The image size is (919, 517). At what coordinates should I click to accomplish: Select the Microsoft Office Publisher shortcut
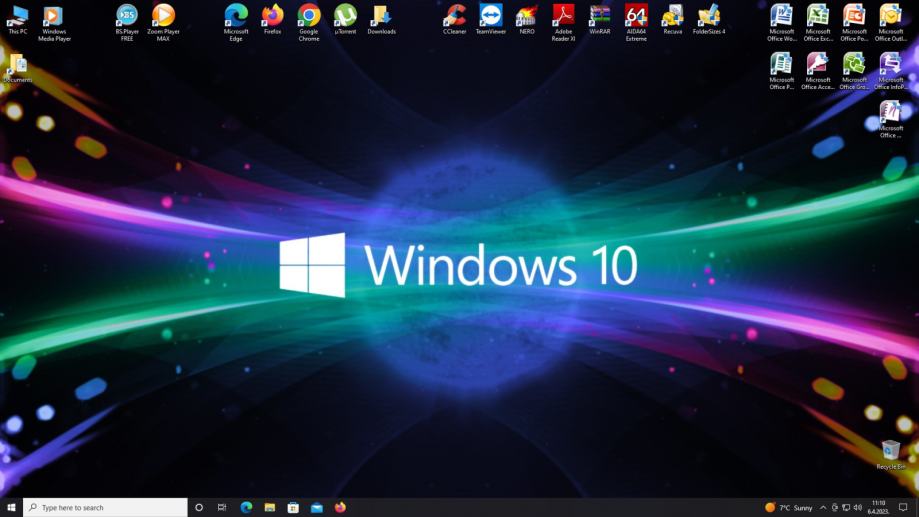781,72
